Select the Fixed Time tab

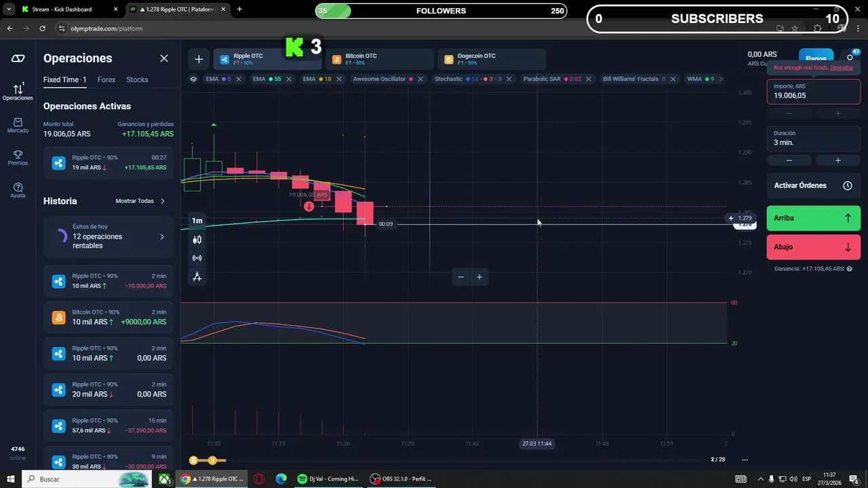coord(64,80)
